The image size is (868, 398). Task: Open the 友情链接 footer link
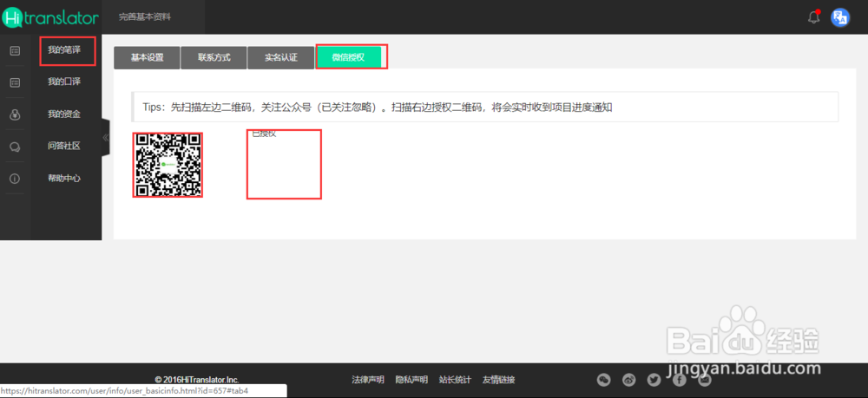(499, 380)
